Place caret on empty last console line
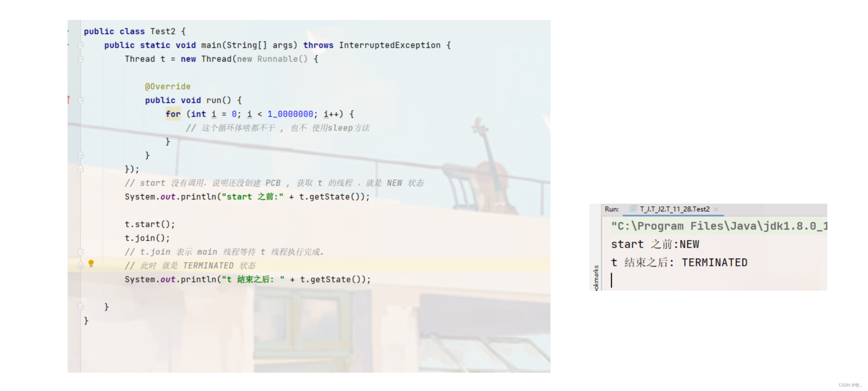This screenshot has width=868, height=391. 612,280
